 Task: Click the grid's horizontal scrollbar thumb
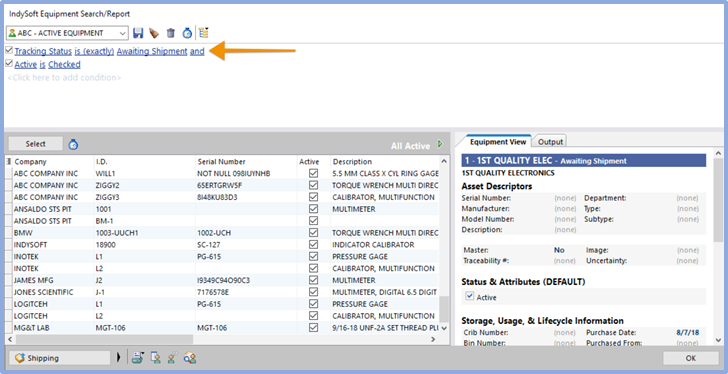pos(104,339)
